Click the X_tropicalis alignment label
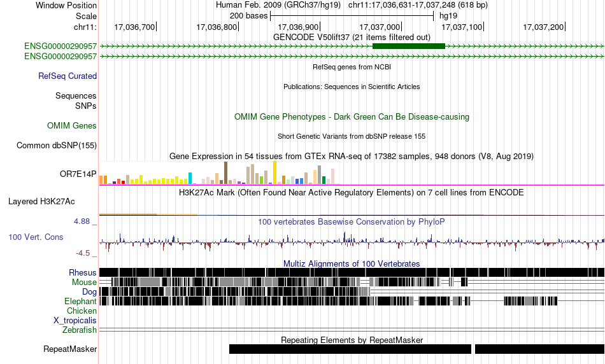605x364 pixels. (75, 321)
